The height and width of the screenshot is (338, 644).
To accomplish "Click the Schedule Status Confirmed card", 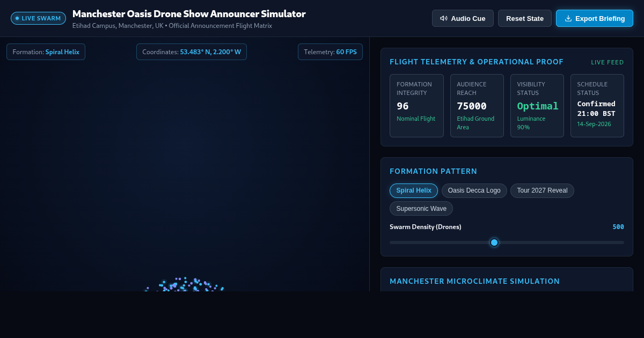I will click(x=597, y=106).
